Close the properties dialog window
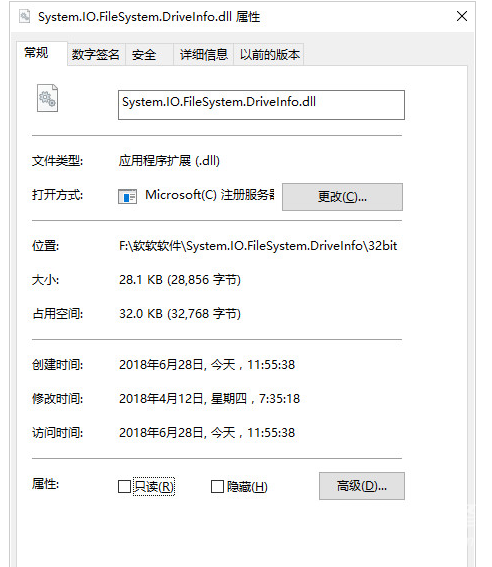The image size is (492, 567). [x=462, y=16]
